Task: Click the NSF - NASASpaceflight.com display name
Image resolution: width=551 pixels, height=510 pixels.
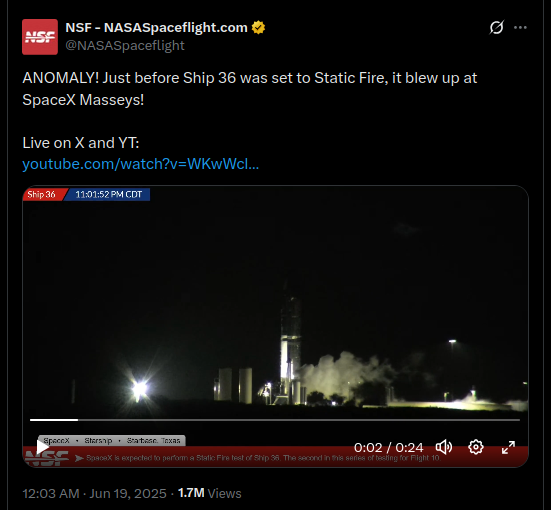Action: 156,27
